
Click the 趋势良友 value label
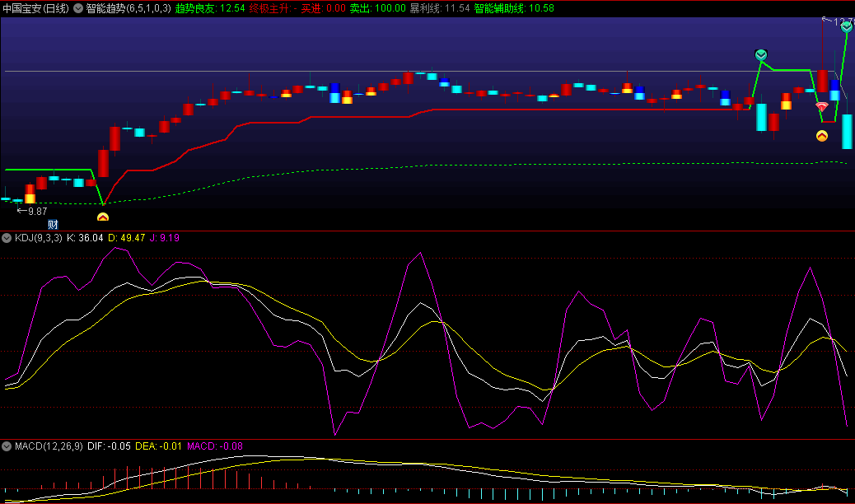[210, 8]
